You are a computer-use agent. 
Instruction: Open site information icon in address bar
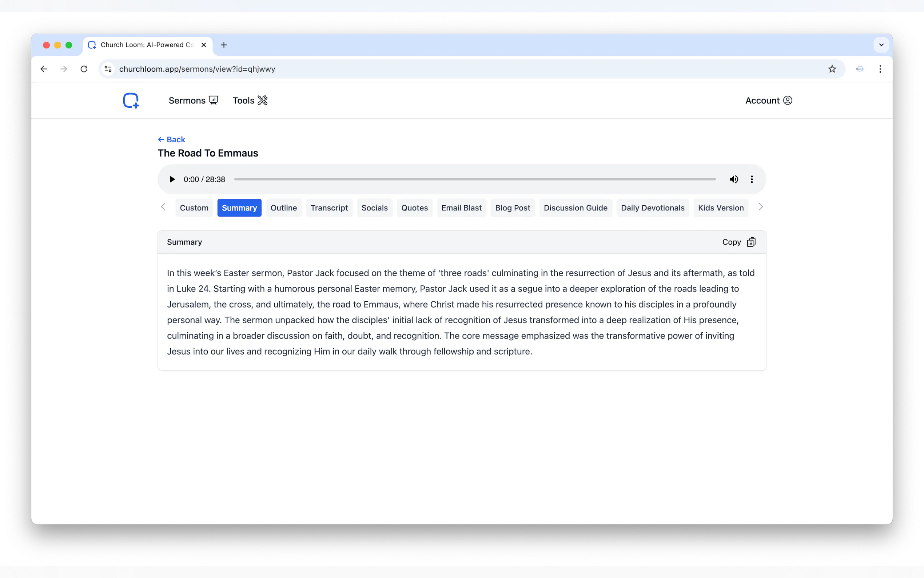point(108,69)
